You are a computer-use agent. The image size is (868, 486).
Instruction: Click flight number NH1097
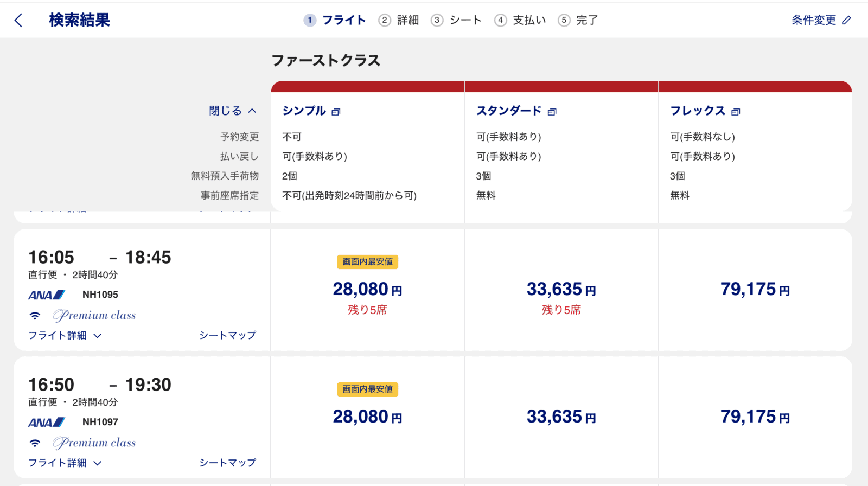pyautogui.click(x=100, y=423)
